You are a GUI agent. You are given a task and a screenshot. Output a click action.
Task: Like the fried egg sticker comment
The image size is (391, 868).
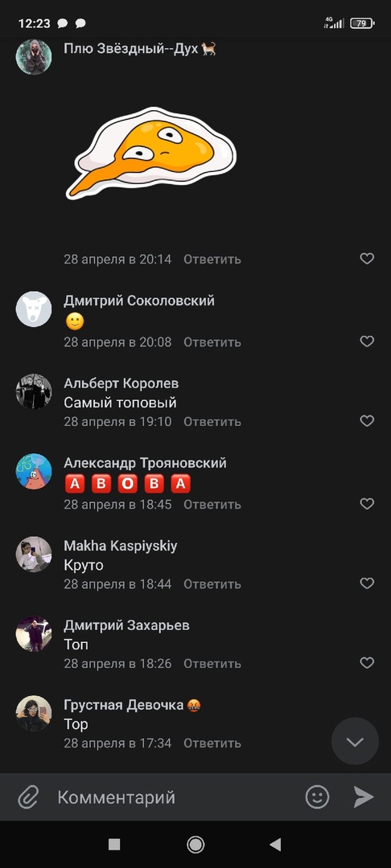pyautogui.click(x=367, y=259)
